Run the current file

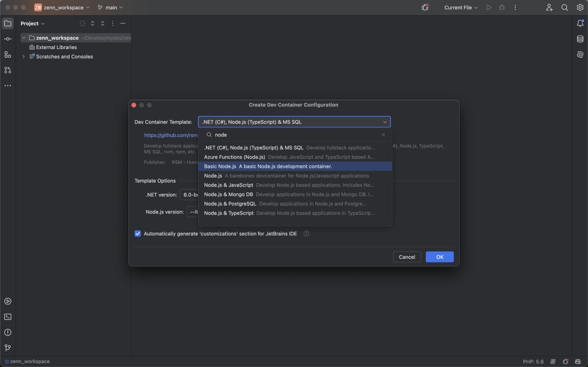[x=489, y=7]
